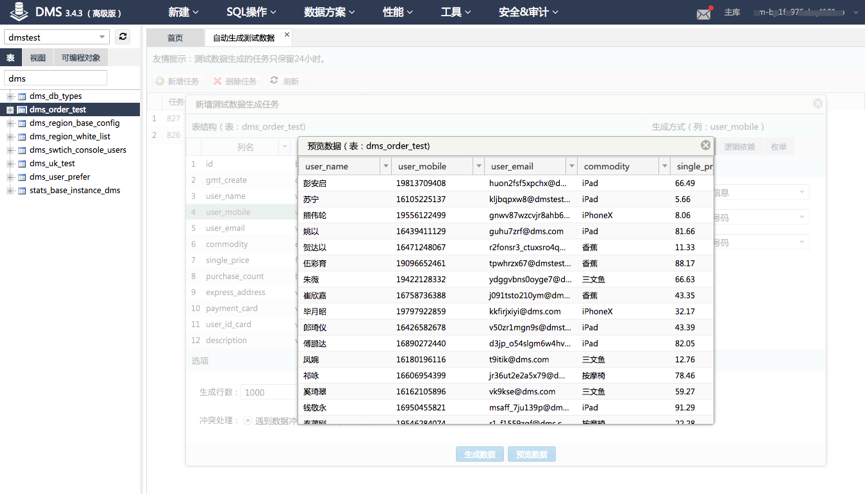
Task: Click the user_mobile row in 表结构 list
Action: pos(242,212)
